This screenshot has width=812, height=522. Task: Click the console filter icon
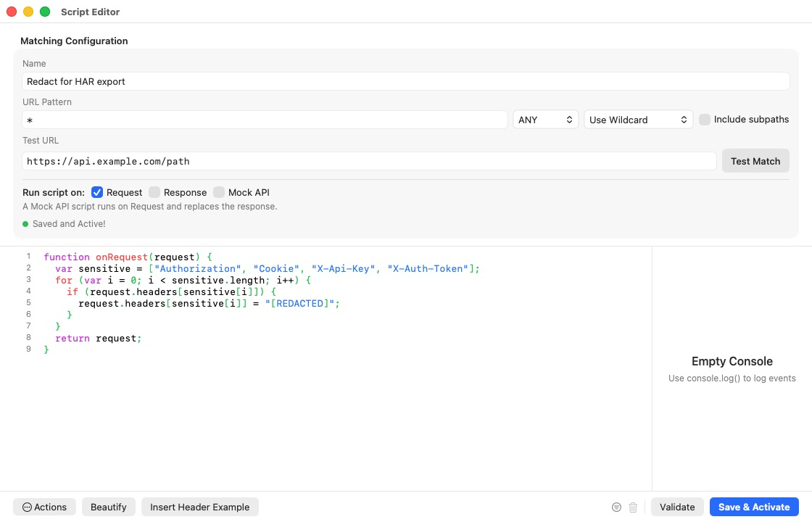(x=616, y=507)
